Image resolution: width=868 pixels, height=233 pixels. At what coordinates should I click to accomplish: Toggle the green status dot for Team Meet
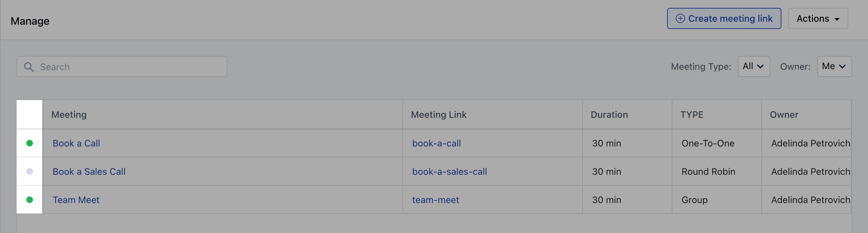pos(30,200)
